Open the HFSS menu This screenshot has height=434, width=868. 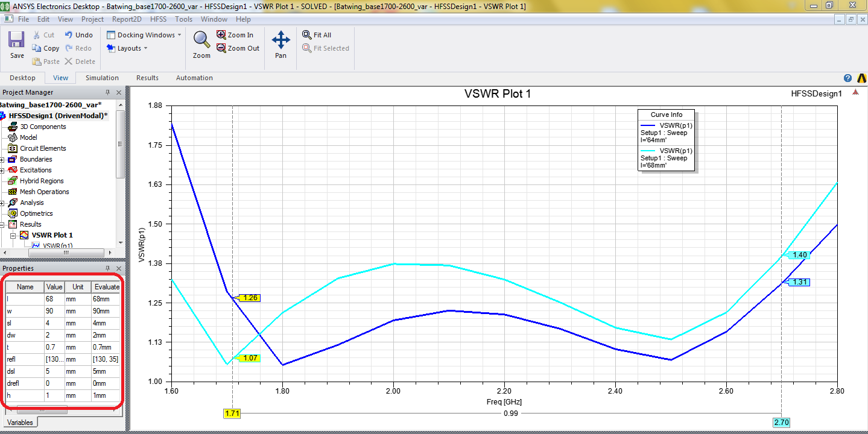pyautogui.click(x=158, y=19)
